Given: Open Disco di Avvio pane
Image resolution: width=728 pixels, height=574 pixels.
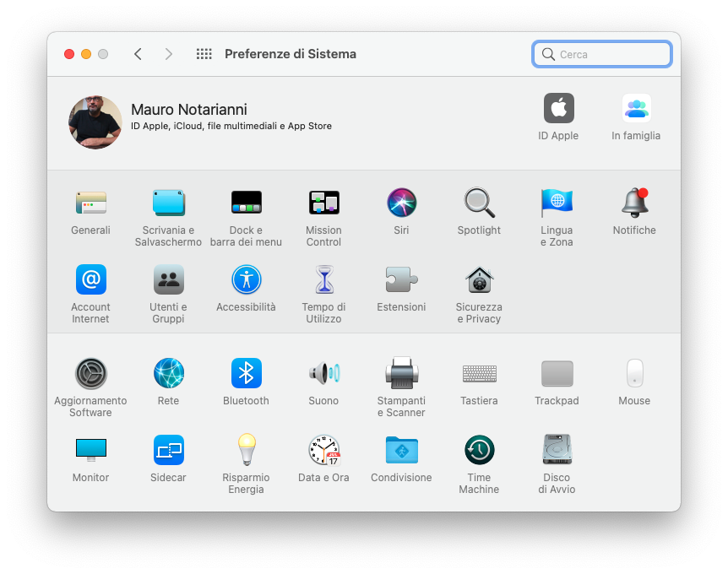Looking at the screenshot, I should 557,450.
